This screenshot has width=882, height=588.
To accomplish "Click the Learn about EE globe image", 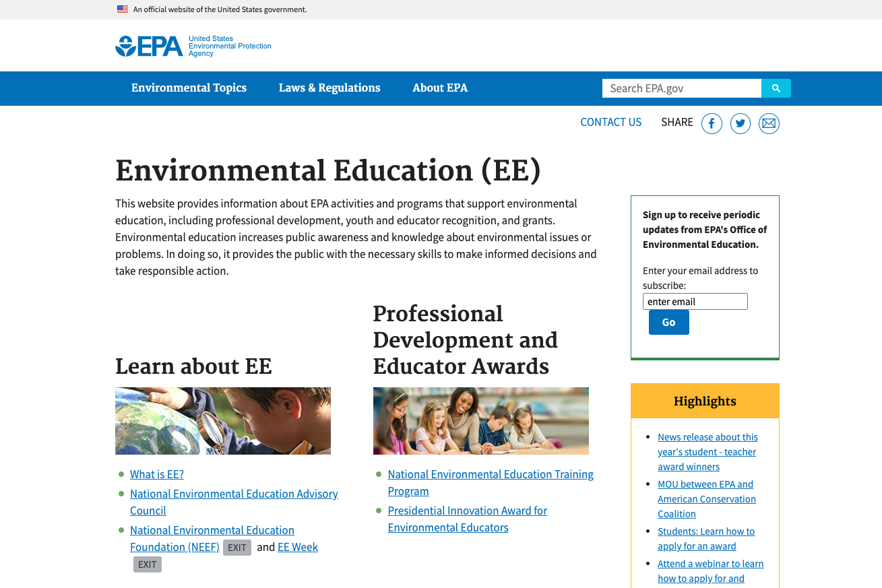I will tap(222, 420).
